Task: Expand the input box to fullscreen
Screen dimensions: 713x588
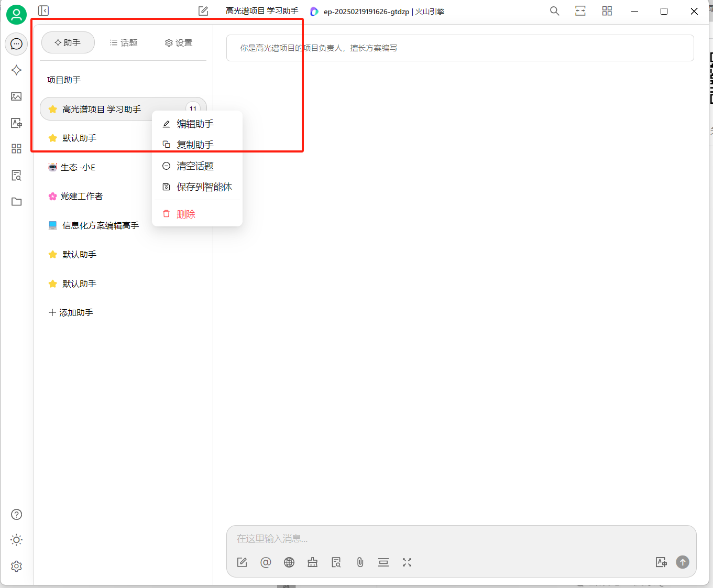Action: [407, 562]
